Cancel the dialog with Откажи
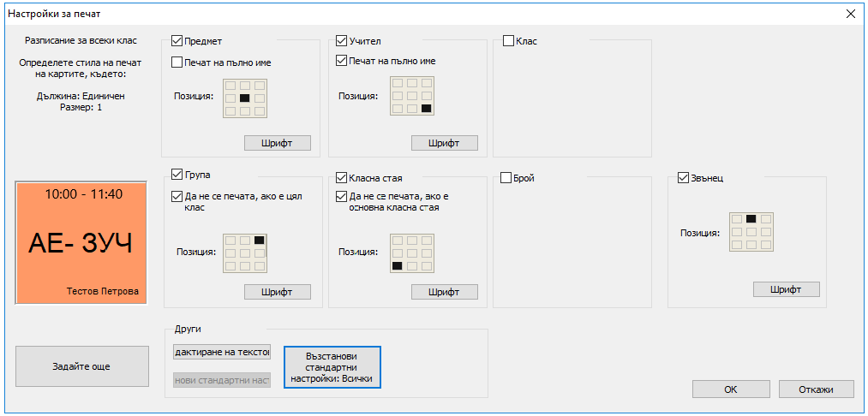Viewport: 868px width, 416px height. 816,389
